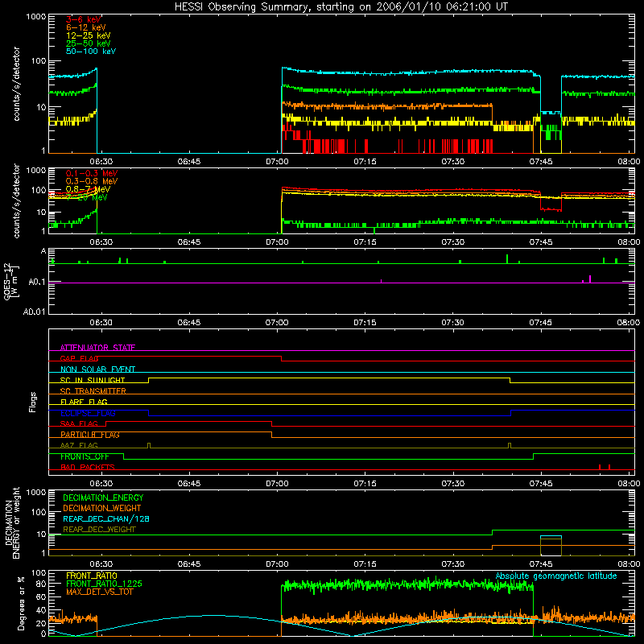This screenshot has width=644, height=644.
Task: Select the ECLIPSE_FLAG label
Action: [88, 413]
